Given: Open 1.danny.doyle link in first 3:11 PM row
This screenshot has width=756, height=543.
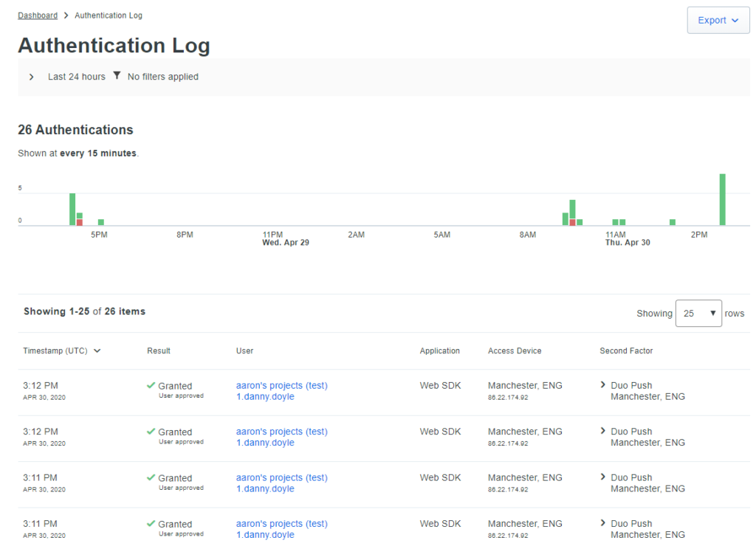Looking at the screenshot, I should tap(265, 488).
